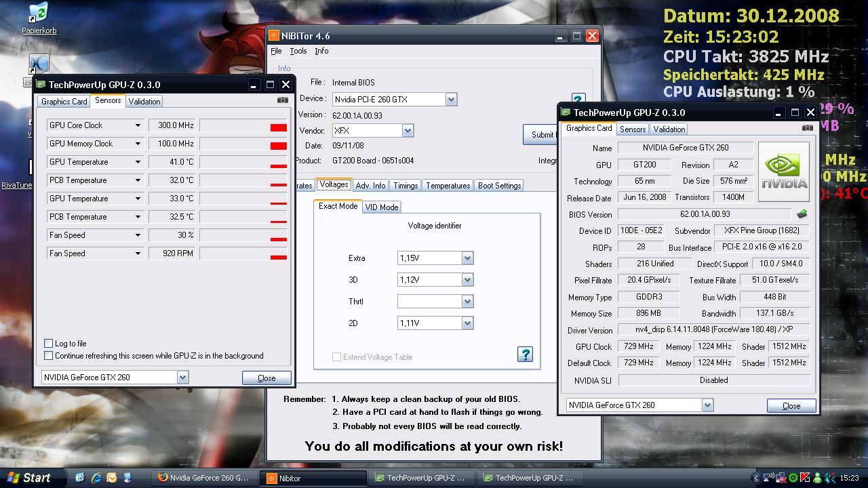Click the disabled Extend Voltage Table checkbox

point(336,357)
